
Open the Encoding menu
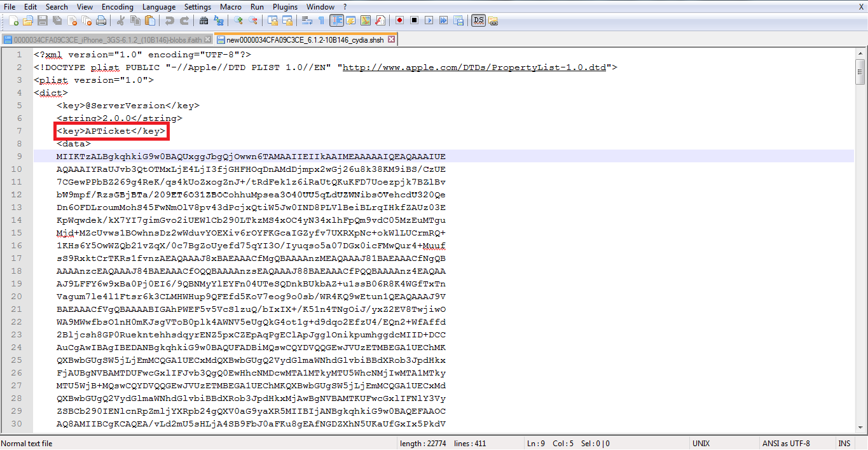click(118, 6)
